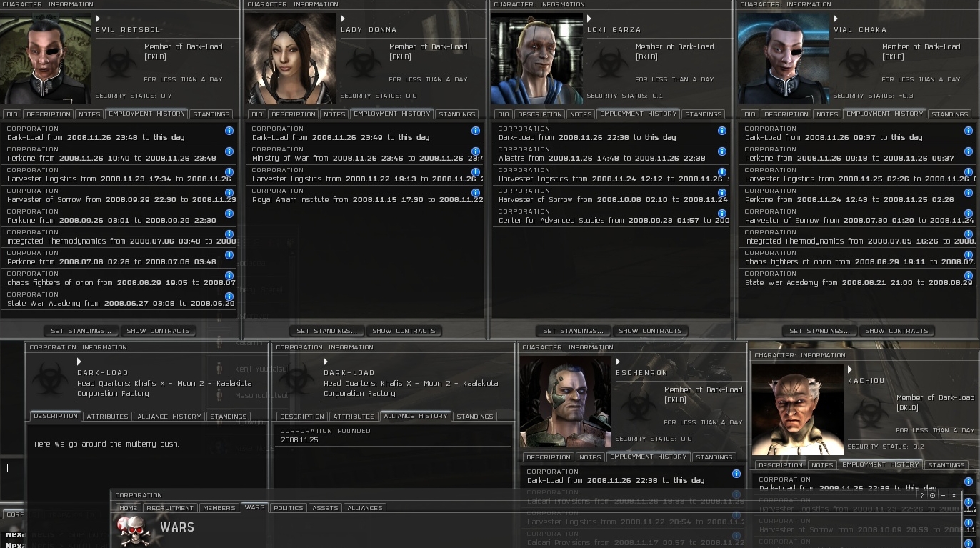This screenshot has height=548, width=980.
Task: Open Bio tab in Evil Retsbol window
Action: 12,114
